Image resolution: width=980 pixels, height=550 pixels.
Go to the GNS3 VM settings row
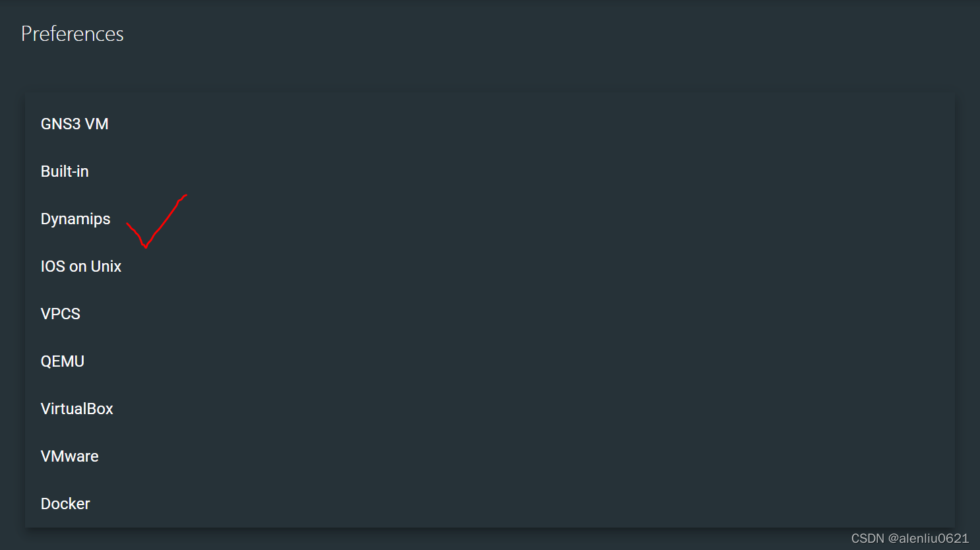point(490,124)
